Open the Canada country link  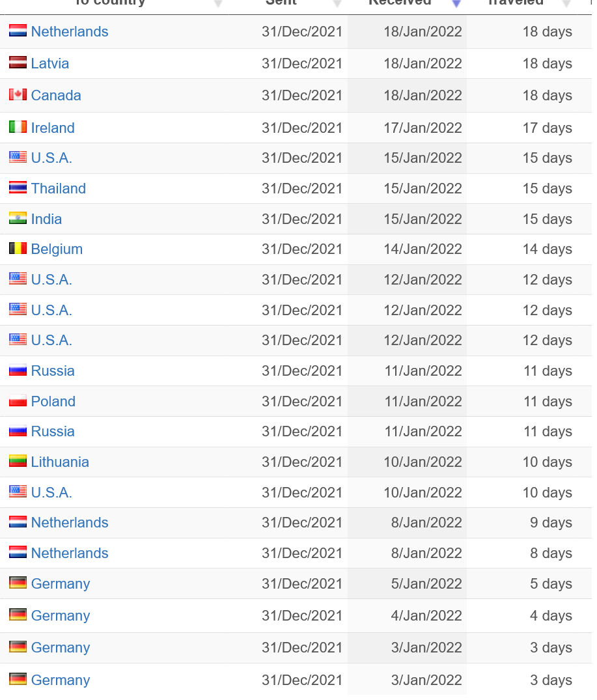pyautogui.click(x=56, y=95)
